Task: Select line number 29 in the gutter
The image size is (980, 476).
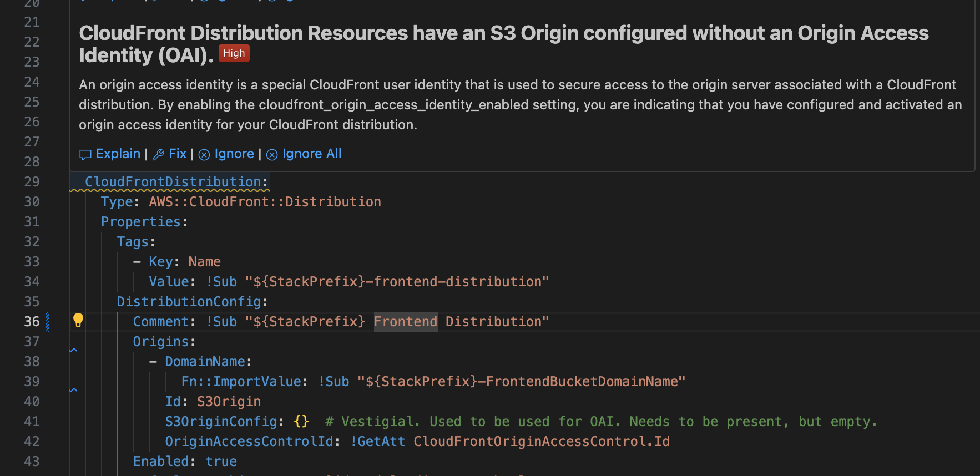Action: coord(32,181)
